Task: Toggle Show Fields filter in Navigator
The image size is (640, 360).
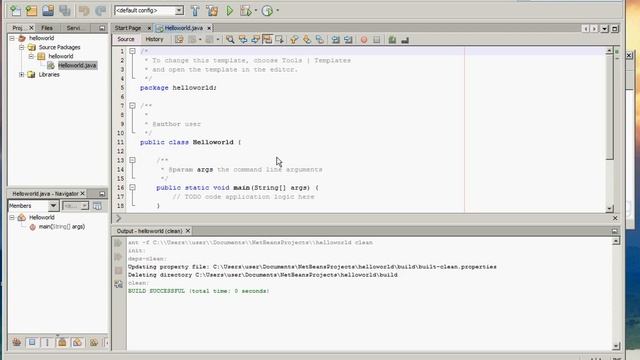Action: (x=32, y=342)
